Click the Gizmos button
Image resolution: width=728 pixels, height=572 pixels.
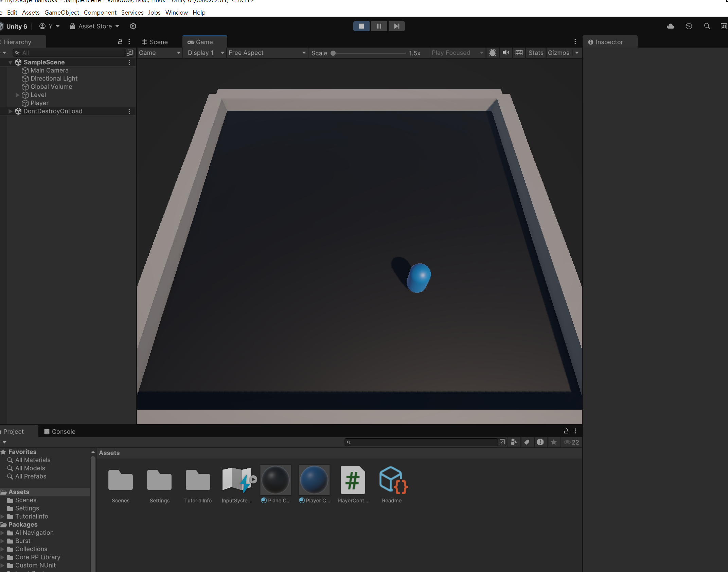(x=558, y=53)
